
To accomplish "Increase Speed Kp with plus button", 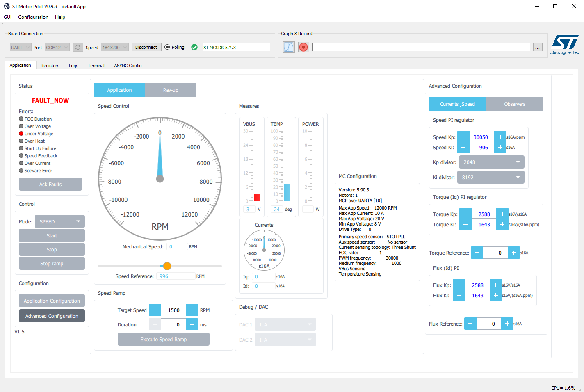I will tap(500, 137).
